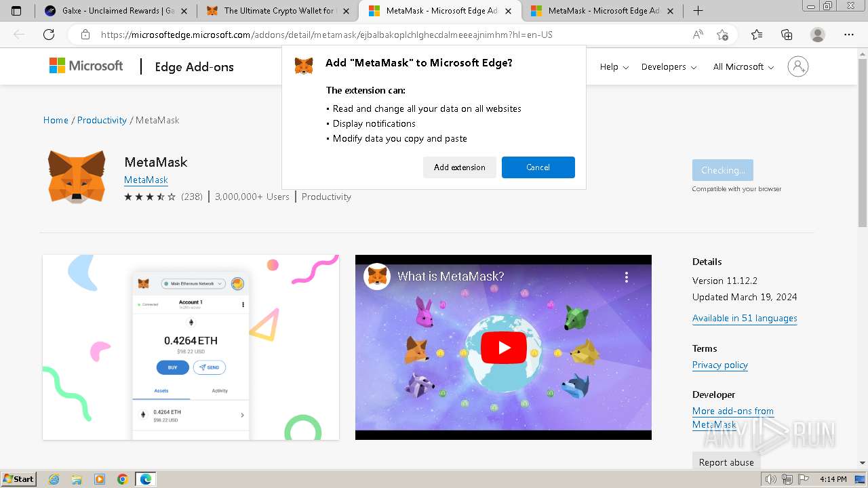The width and height of the screenshot is (868, 488).
Task: Open the Favorites list icon
Action: 757,35
